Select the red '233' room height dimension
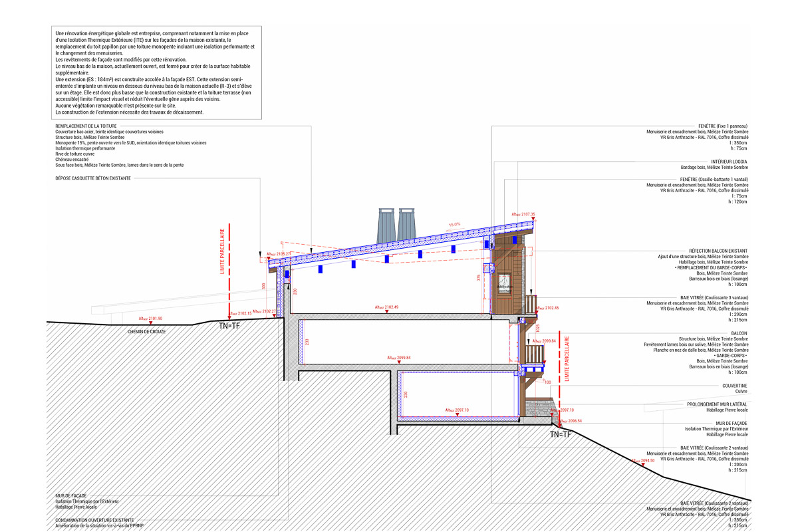Screen dimensions: 798x532 pos(307,341)
